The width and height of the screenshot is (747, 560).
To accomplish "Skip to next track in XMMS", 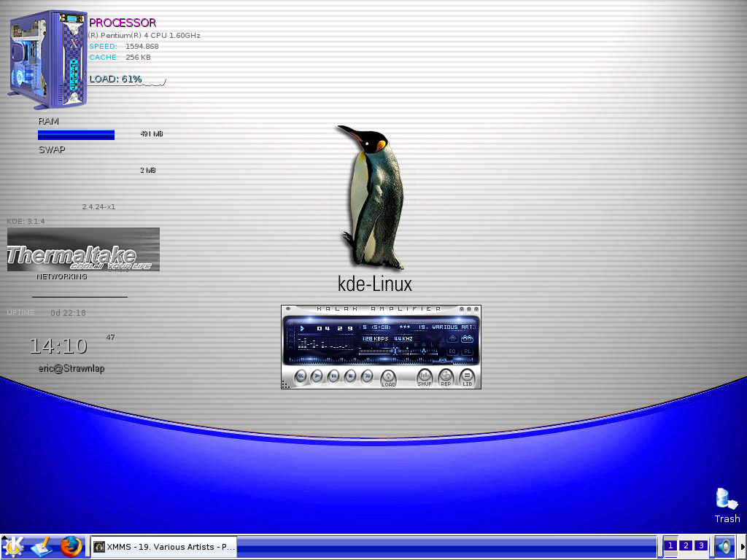I will [x=367, y=377].
